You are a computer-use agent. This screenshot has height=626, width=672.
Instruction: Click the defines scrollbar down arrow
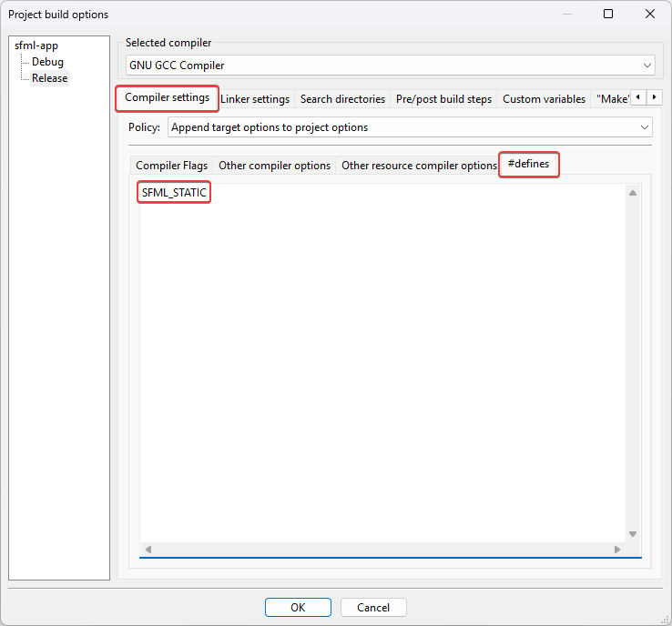coord(632,534)
